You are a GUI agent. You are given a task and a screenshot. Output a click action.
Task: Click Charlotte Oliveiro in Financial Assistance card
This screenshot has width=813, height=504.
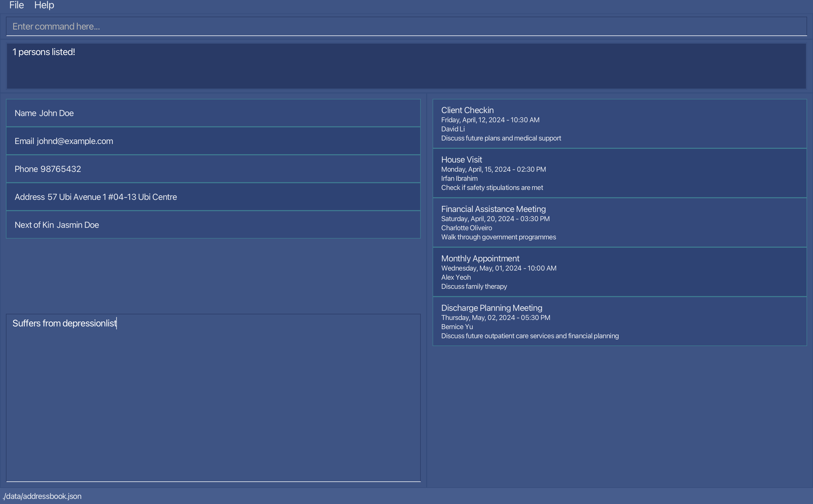[466, 228]
